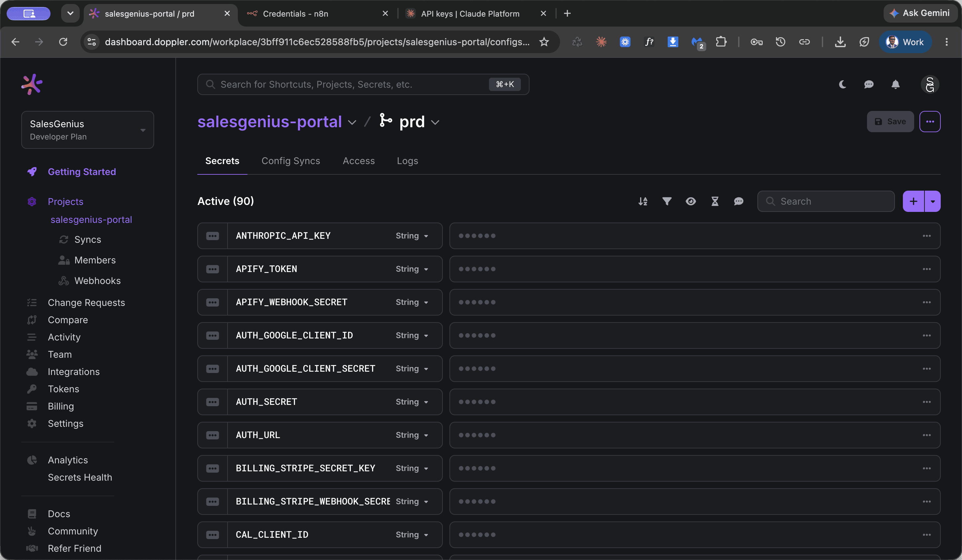Open Projects in sidebar

pos(65,202)
